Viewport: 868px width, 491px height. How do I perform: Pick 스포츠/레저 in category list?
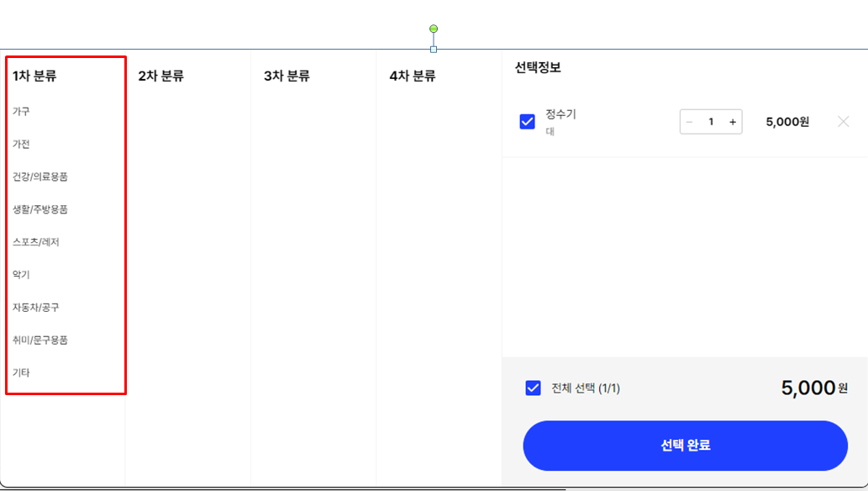point(34,242)
